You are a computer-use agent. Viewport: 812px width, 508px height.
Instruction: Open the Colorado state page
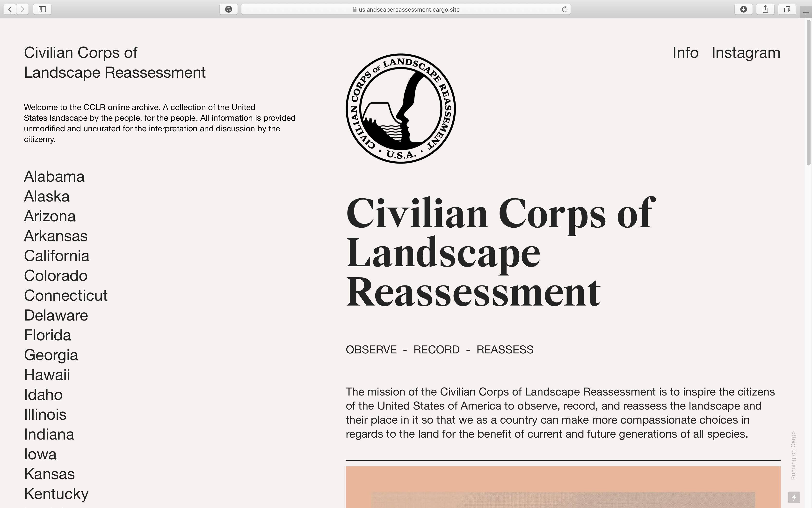point(56,276)
